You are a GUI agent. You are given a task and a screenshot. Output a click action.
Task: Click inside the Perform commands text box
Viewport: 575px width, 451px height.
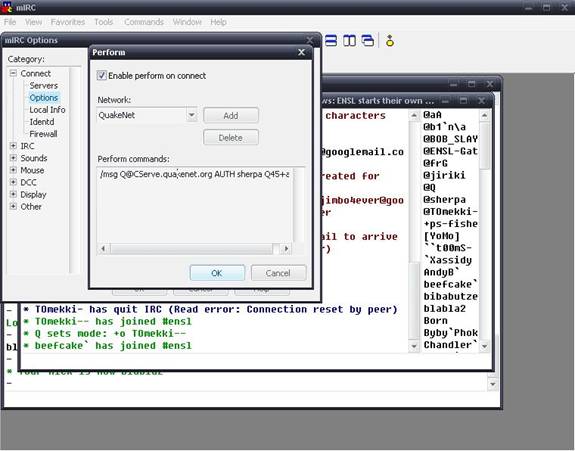(195, 205)
